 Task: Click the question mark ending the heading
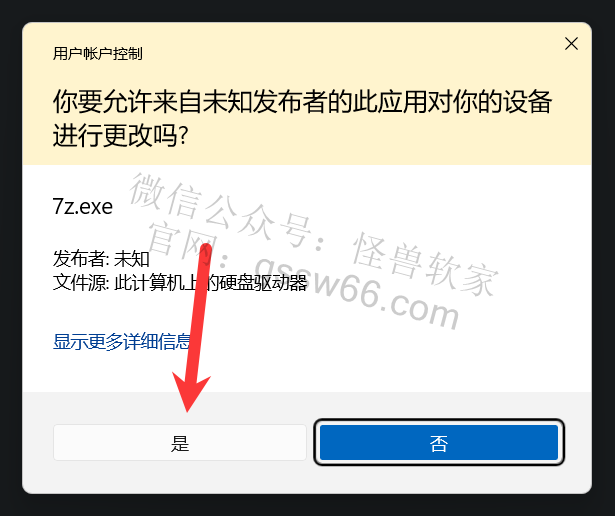click(183, 136)
